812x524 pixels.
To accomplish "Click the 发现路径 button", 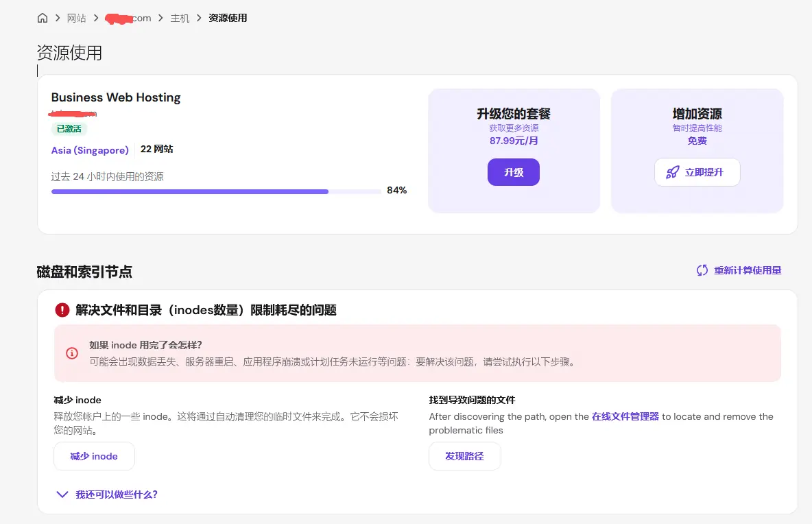I will click(x=464, y=456).
